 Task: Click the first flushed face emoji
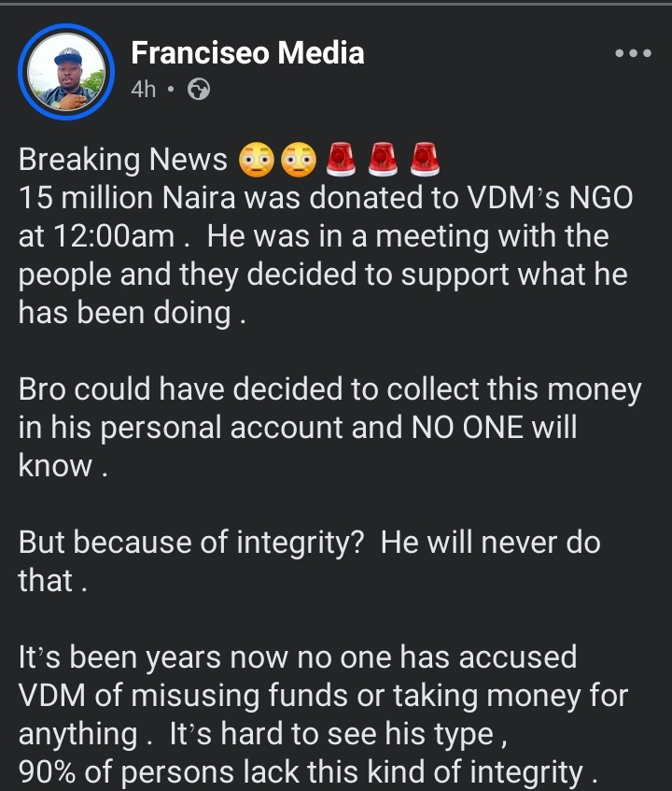(x=257, y=160)
